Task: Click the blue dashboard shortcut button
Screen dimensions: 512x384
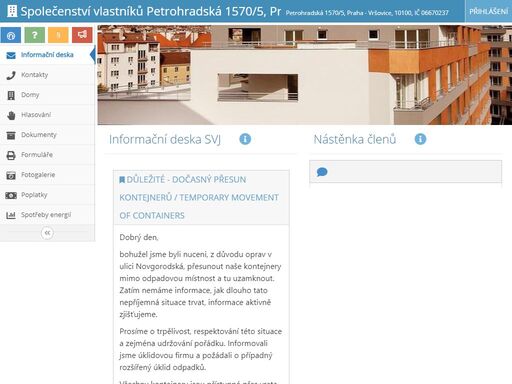Action: click(11, 35)
